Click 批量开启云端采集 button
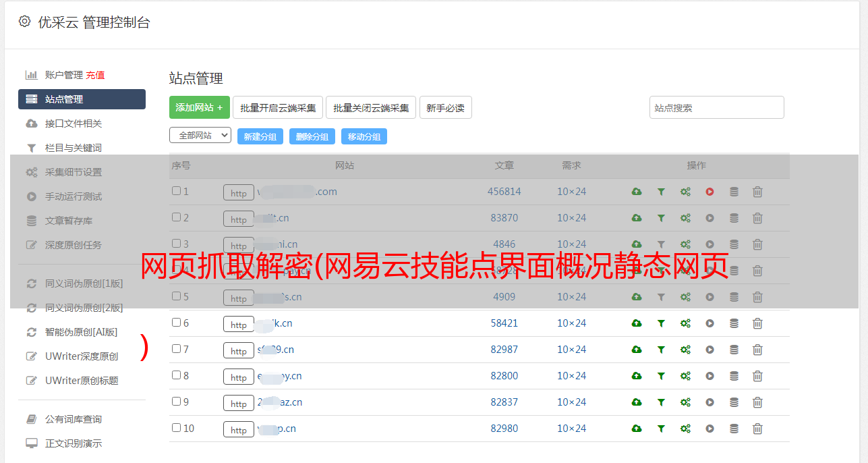 pos(278,107)
